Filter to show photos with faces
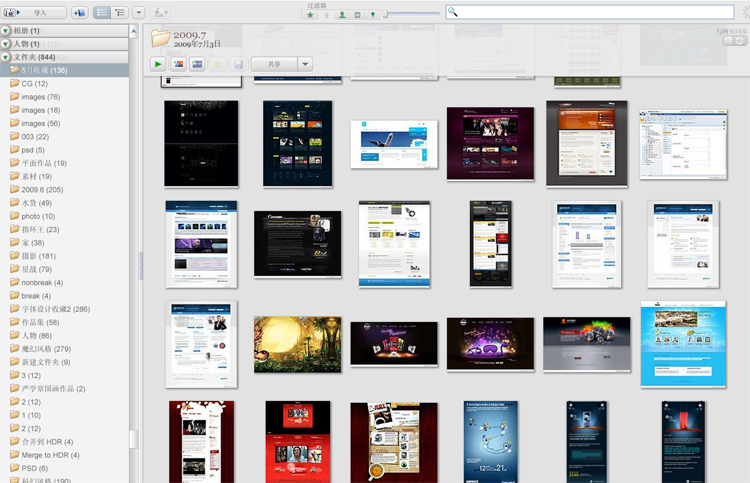The image size is (750, 483). pyautogui.click(x=342, y=15)
